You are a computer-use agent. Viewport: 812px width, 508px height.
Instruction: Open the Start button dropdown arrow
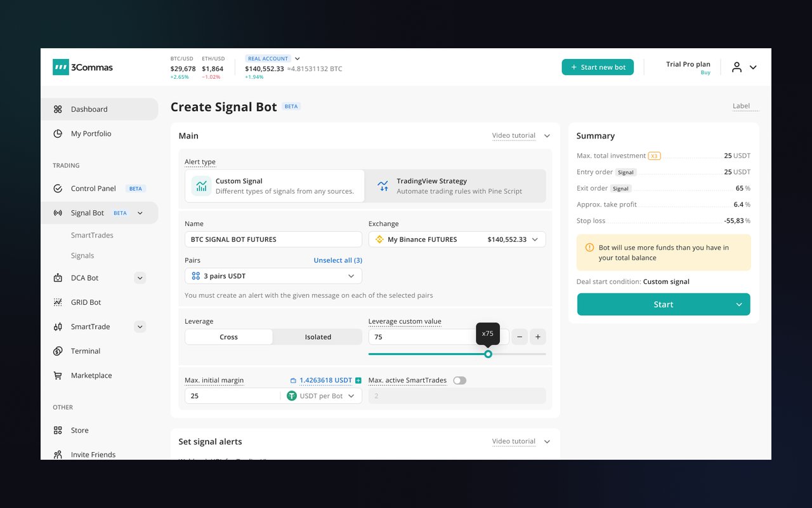739,305
